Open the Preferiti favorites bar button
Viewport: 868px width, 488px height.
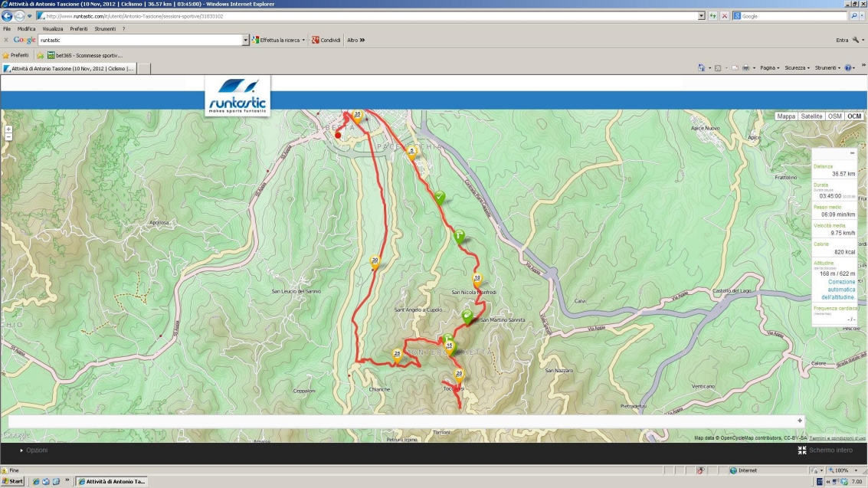point(15,55)
